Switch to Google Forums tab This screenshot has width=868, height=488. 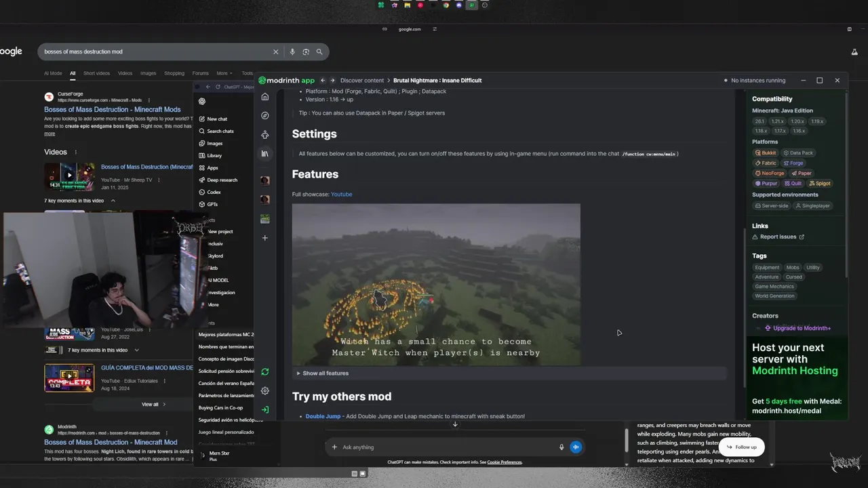point(200,73)
